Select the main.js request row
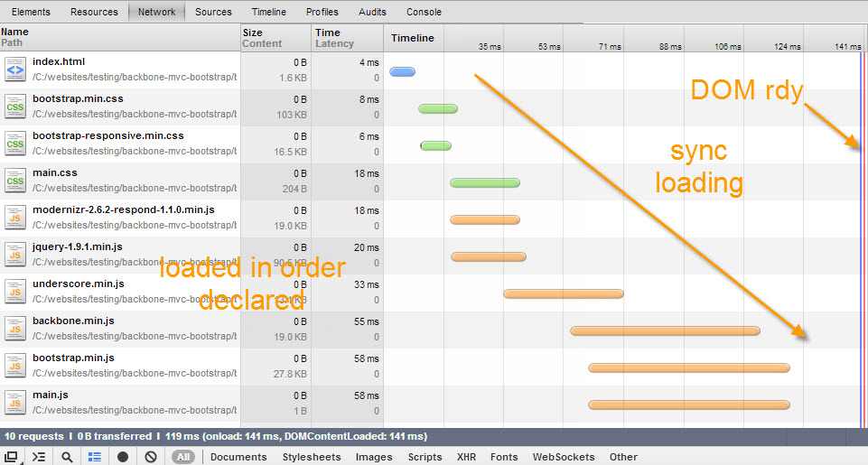 click(x=432, y=404)
